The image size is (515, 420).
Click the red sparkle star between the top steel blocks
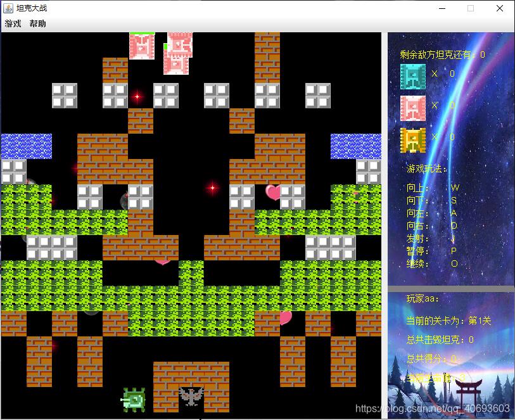click(137, 96)
